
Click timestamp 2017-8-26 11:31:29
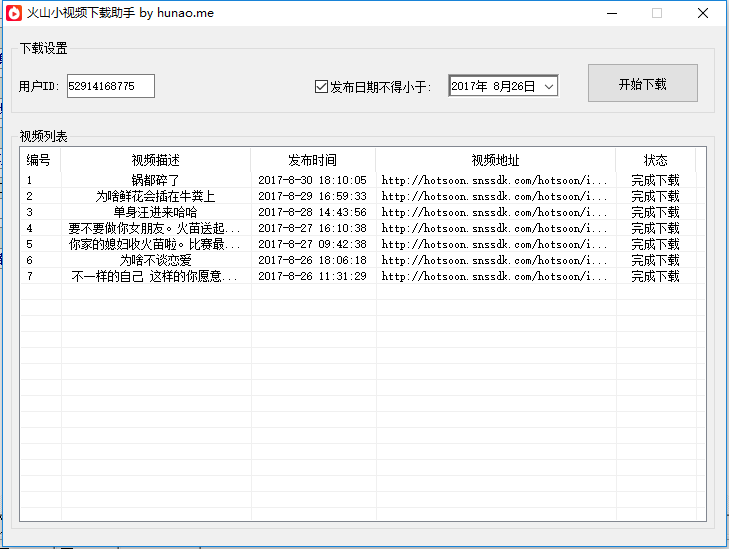point(312,277)
